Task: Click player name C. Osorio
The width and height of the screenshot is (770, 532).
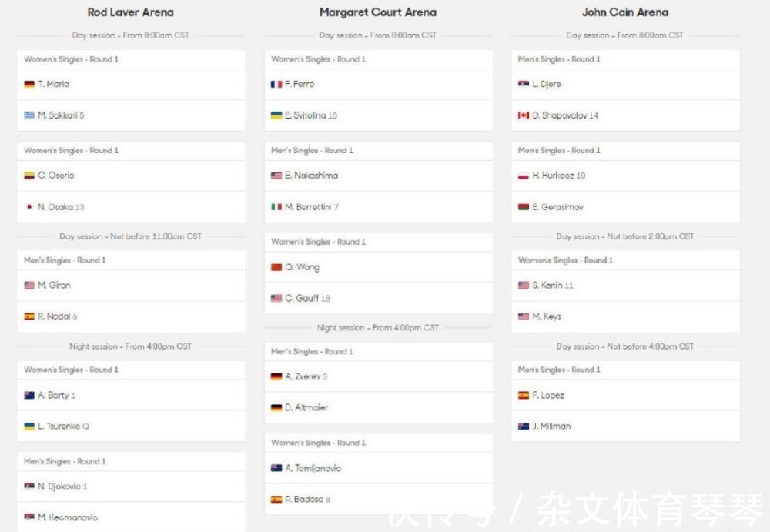Action: (x=56, y=176)
